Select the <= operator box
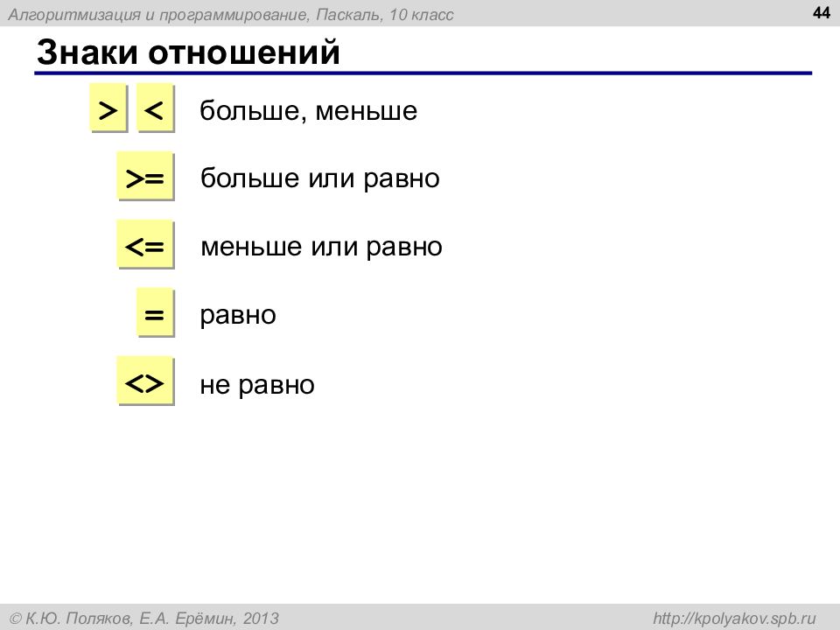 146,244
